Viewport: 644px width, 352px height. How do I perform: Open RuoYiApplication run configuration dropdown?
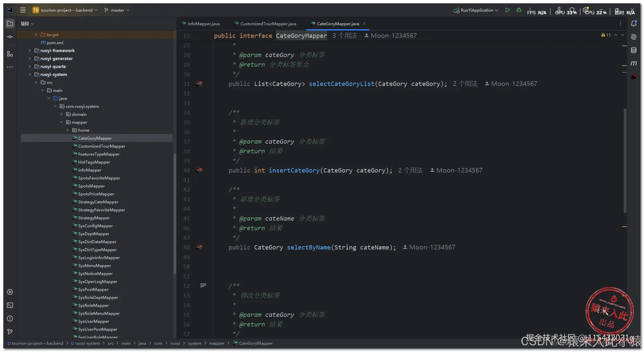coord(476,10)
